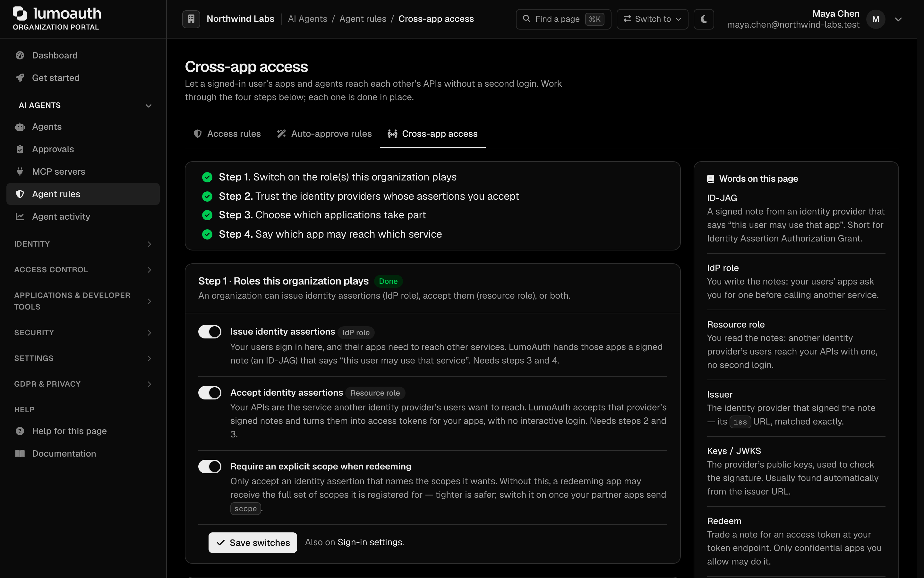Viewport: 924px width, 578px height.
Task: Click the Maya Chen avatar circle
Action: tap(876, 19)
